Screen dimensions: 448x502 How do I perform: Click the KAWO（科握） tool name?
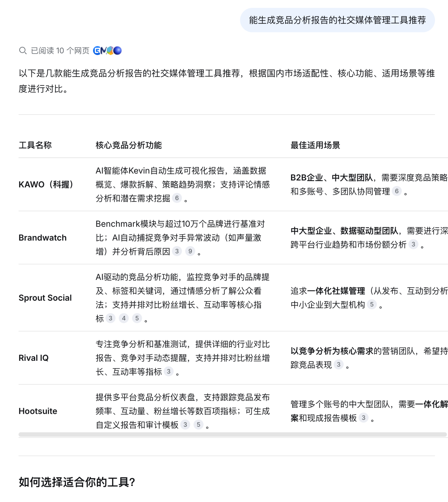tap(46, 184)
